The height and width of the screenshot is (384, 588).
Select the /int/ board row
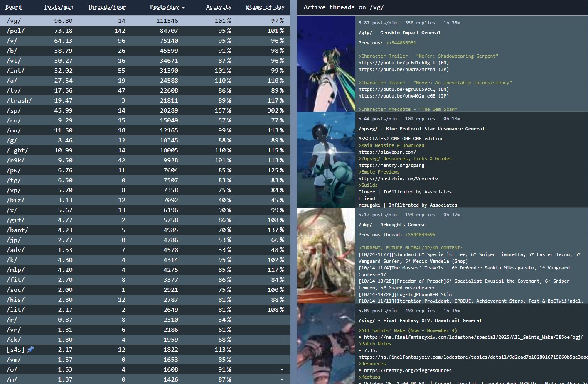click(x=145, y=71)
